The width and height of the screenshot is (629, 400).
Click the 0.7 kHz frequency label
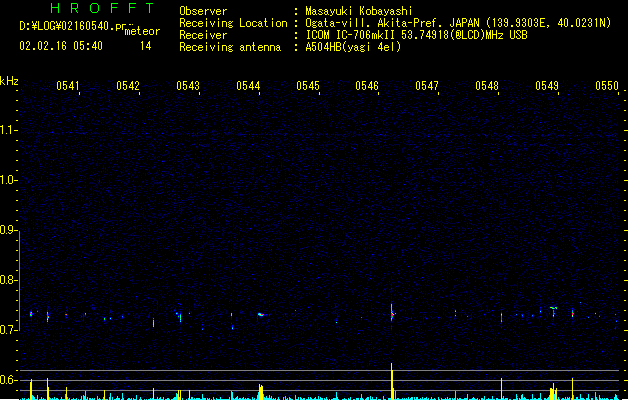(8, 330)
